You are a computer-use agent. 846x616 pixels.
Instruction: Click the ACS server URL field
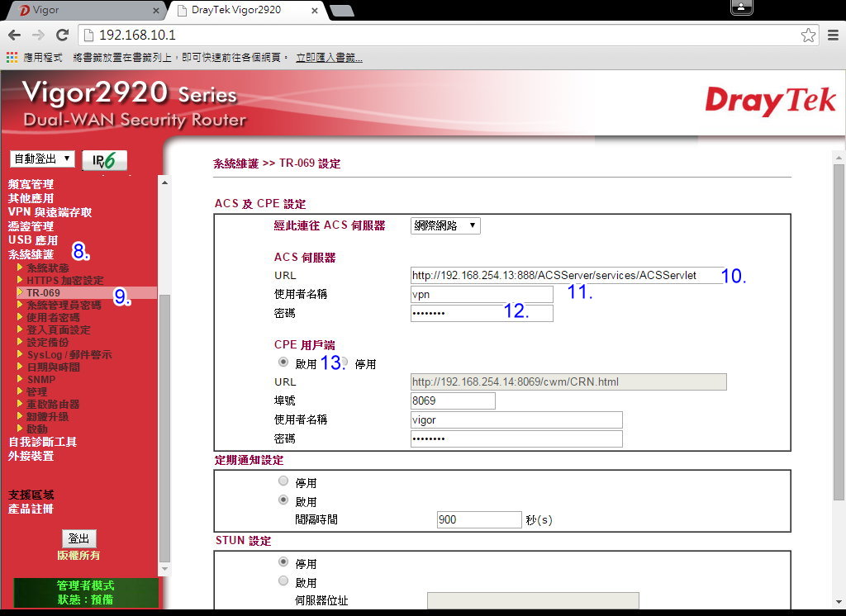pyautogui.click(x=567, y=275)
